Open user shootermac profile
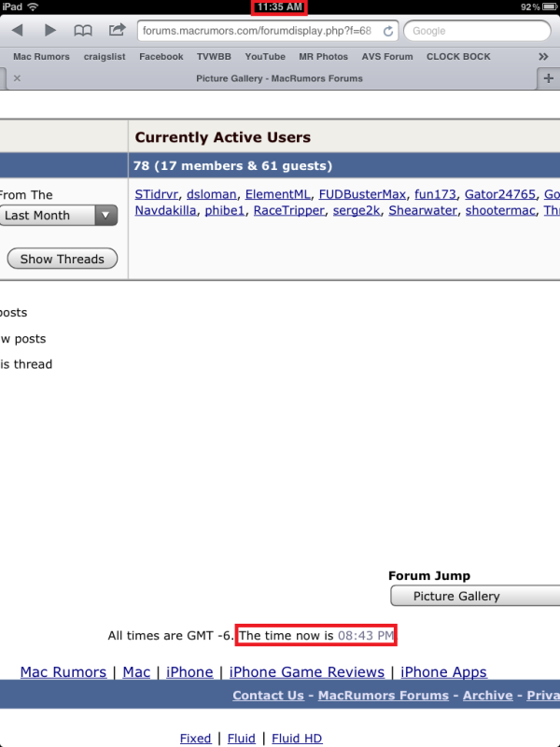This screenshot has width=560, height=747. tap(500, 211)
